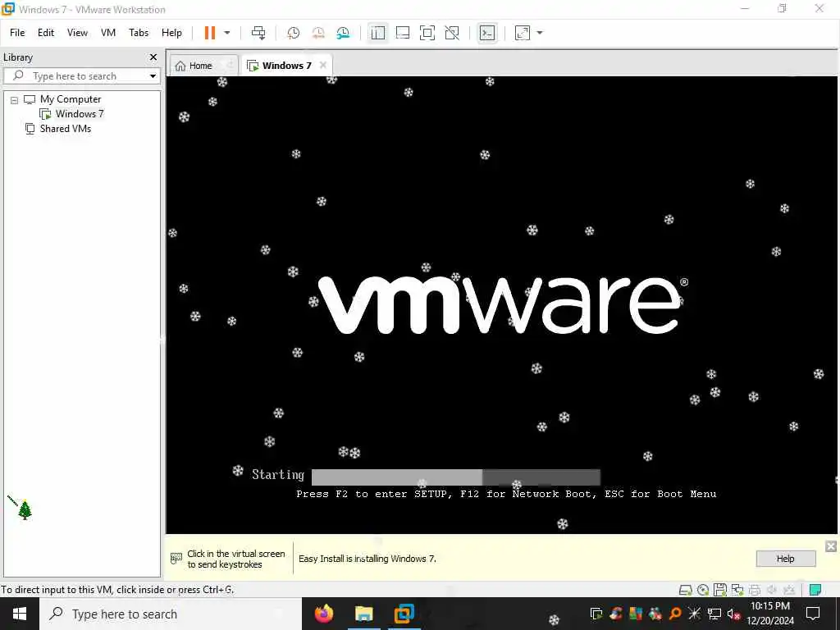This screenshot has height=630, width=840.
Task: Open the File menu
Action: click(x=17, y=33)
